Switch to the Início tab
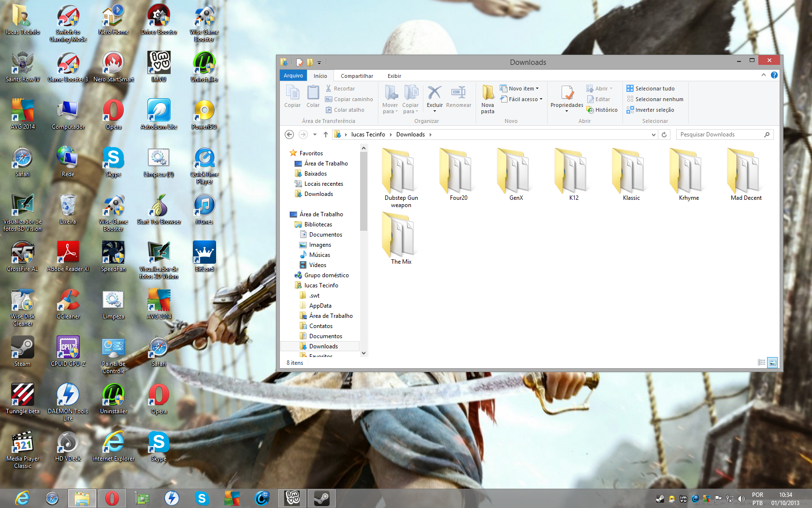The image size is (812, 508). click(x=320, y=76)
